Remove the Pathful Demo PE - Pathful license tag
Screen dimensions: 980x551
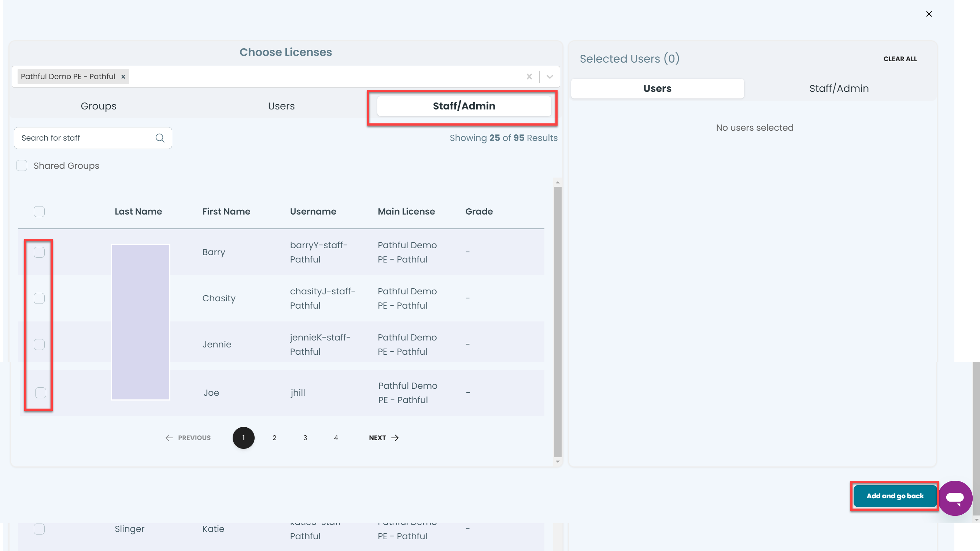(x=123, y=77)
